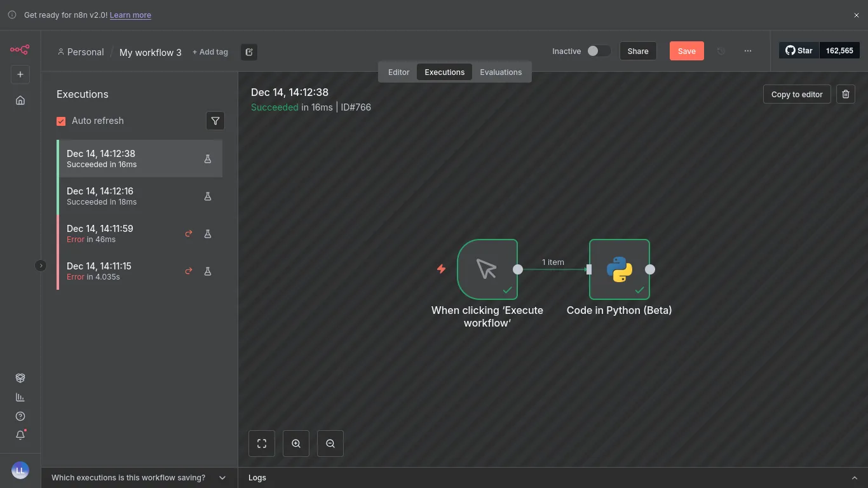Click the zoom out magnifier icon
Viewport: 868px width, 488px height.
[330, 444]
